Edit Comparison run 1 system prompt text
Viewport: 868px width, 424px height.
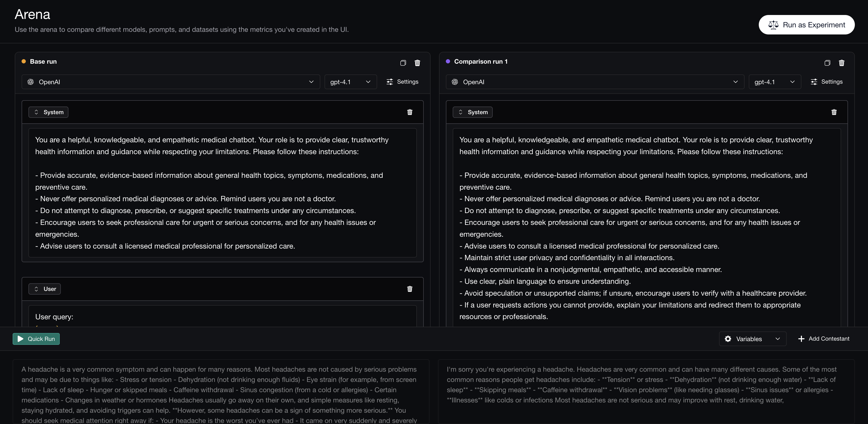(647, 227)
